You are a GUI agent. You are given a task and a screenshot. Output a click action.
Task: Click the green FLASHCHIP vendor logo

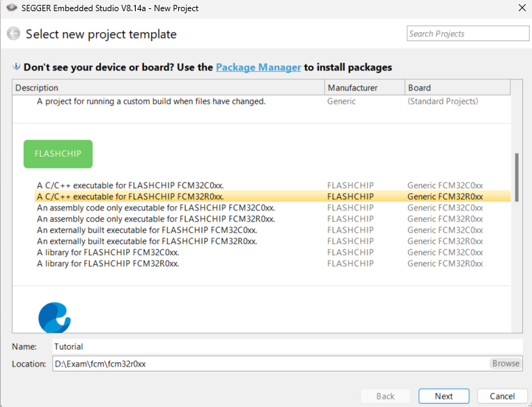tap(58, 154)
